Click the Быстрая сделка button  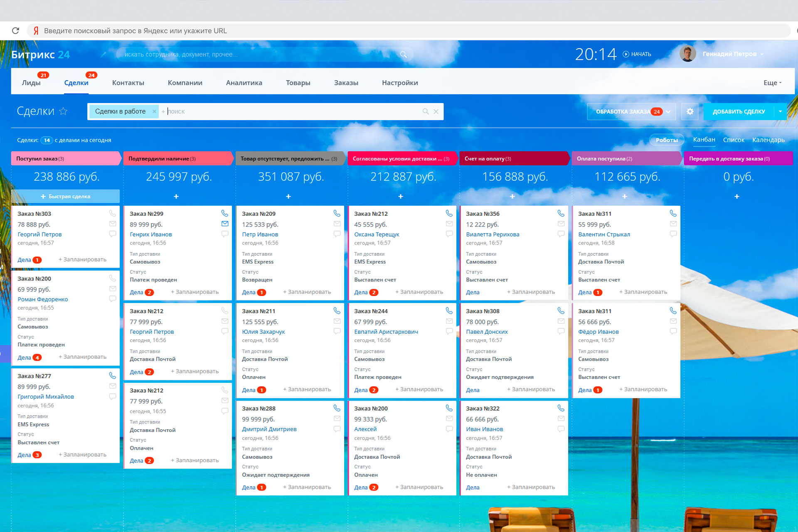(x=65, y=196)
